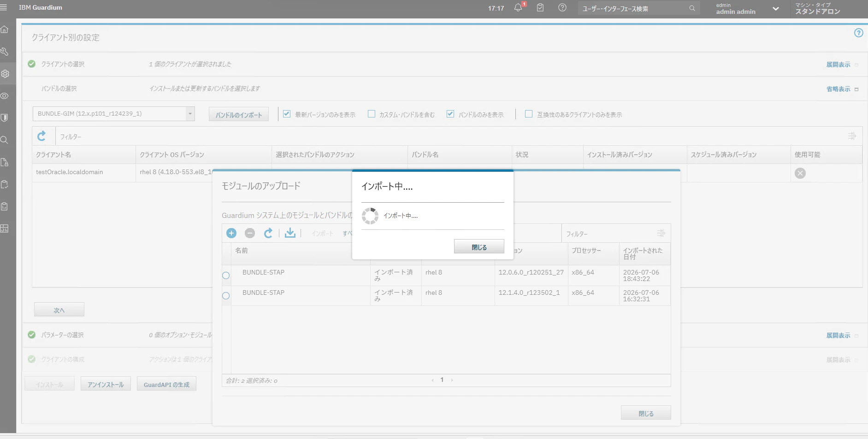Expand クライアントの構成 section via 展開表示

[838, 360]
